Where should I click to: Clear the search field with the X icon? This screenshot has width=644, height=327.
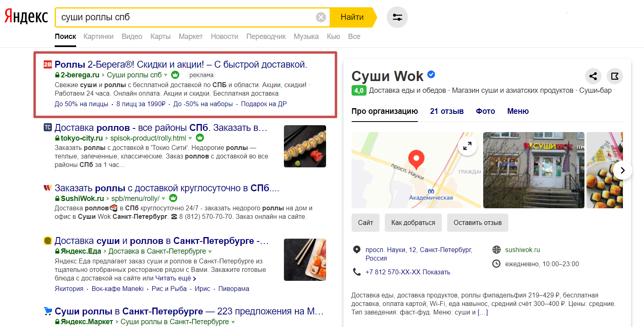tap(321, 17)
